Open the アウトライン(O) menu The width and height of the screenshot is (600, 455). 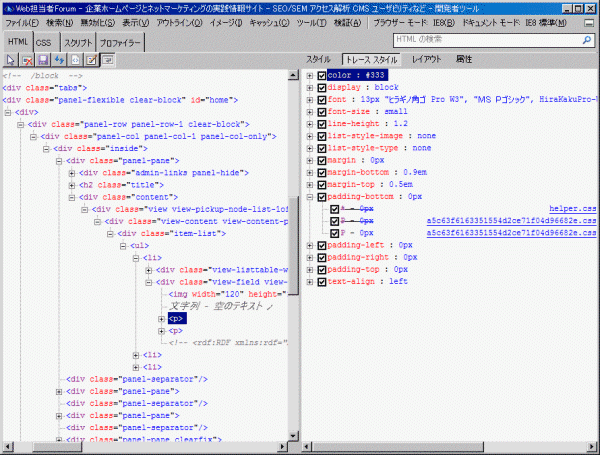click(179, 23)
